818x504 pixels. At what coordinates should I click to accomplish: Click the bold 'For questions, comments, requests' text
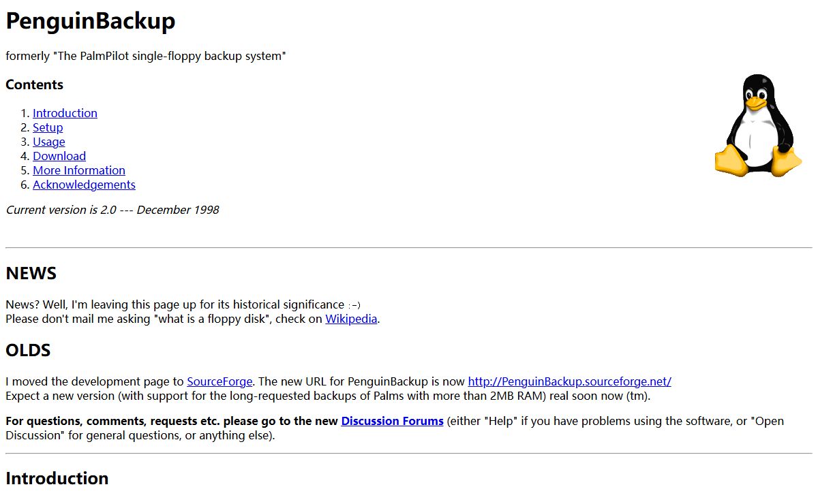click(172, 421)
